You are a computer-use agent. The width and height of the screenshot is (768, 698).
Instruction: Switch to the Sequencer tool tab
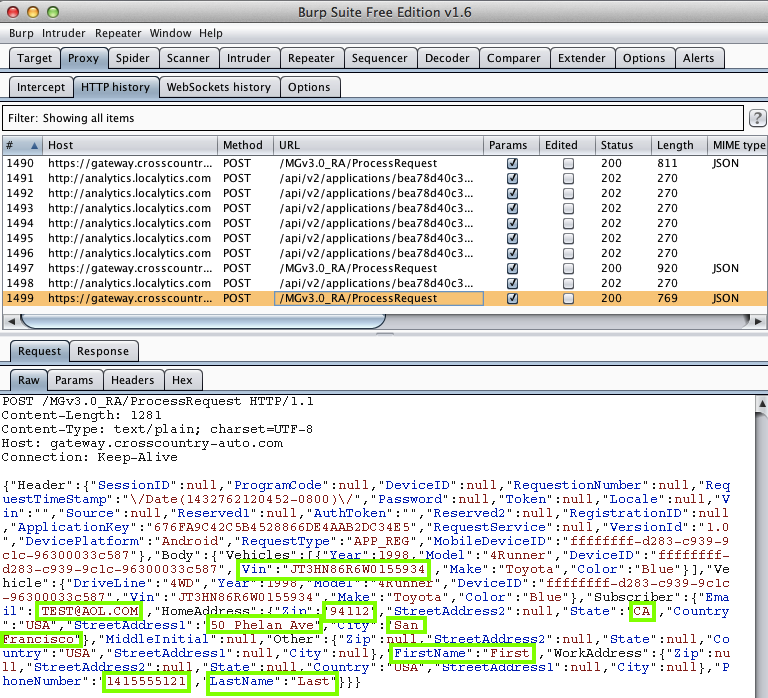pos(379,58)
